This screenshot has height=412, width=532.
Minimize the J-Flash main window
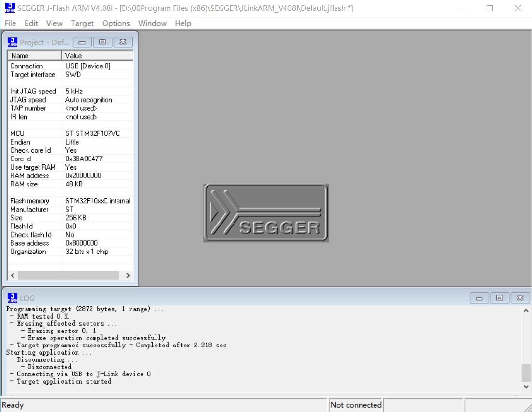(461, 8)
